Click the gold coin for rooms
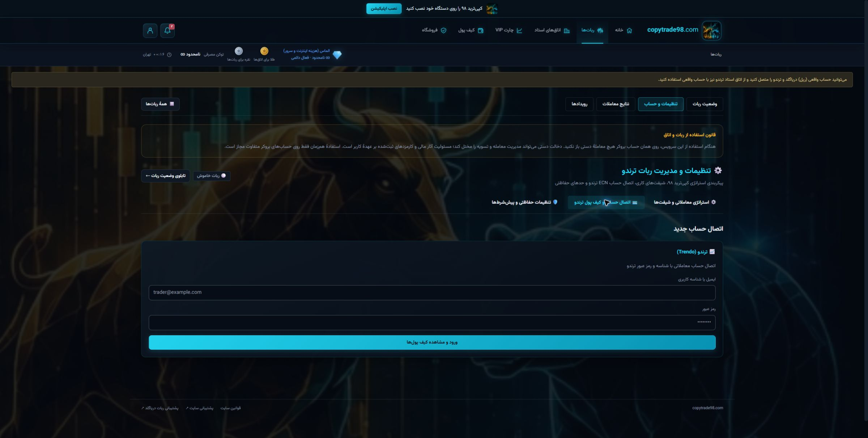Image resolution: width=868 pixels, height=438 pixels. point(264,51)
